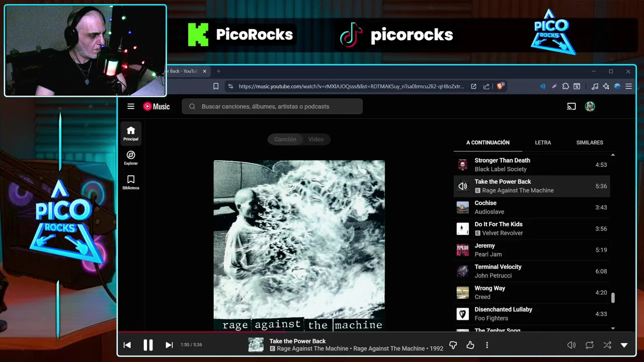Play Terminal Velocity by John Petrucci

tap(532, 271)
